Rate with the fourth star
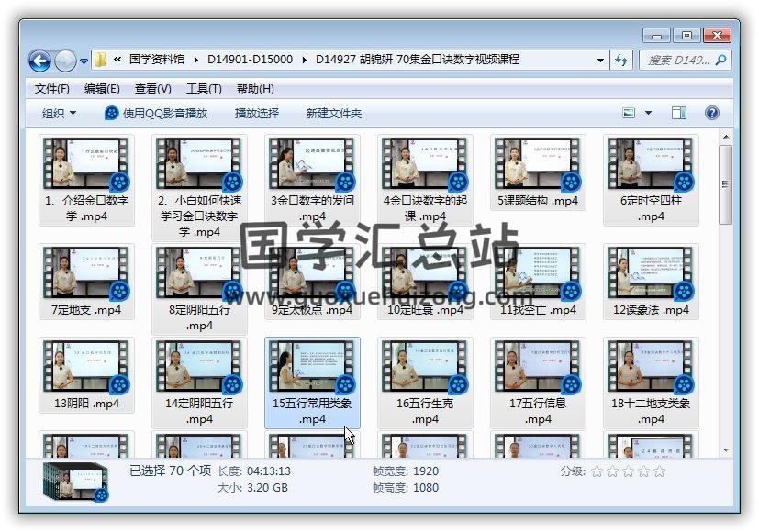759x532 pixels. 643,471
